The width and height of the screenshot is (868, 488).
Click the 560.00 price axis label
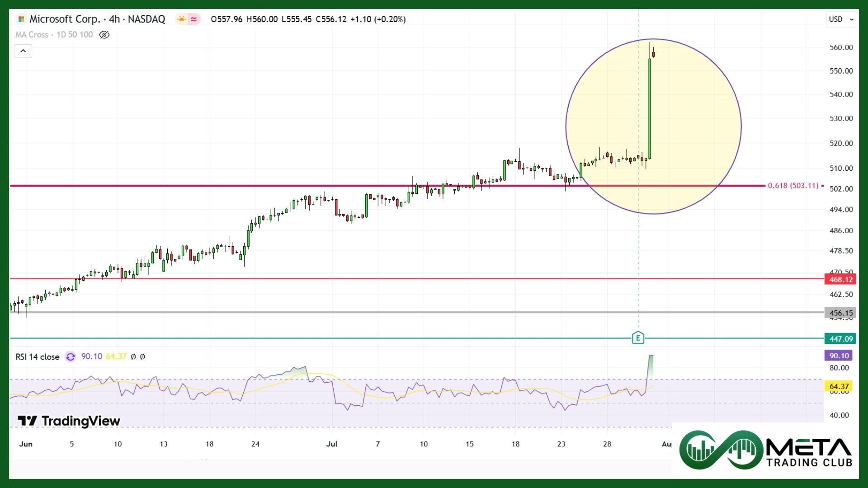click(x=841, y=47)
